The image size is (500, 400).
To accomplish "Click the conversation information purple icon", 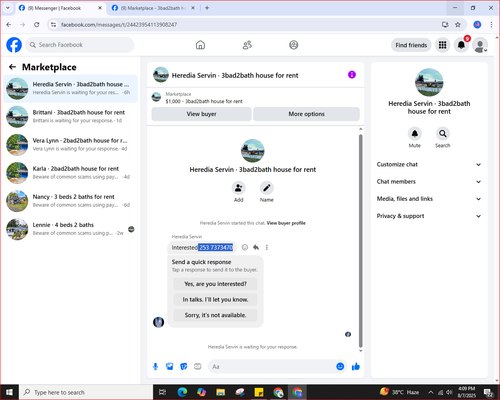I will tap(352, 75).
